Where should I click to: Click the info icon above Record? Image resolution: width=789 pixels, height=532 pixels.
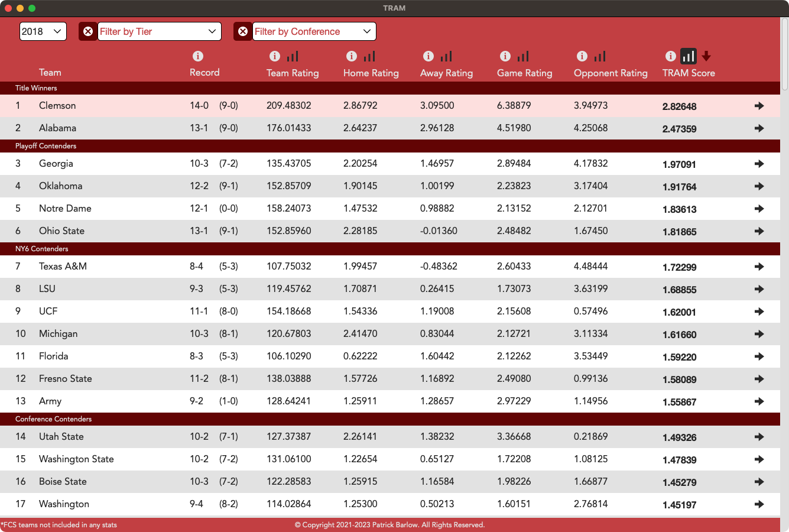click(x=198, y=56)
